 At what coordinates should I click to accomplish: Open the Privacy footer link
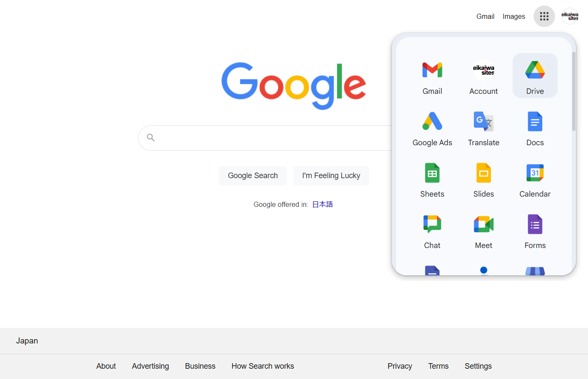pos(400,366)
